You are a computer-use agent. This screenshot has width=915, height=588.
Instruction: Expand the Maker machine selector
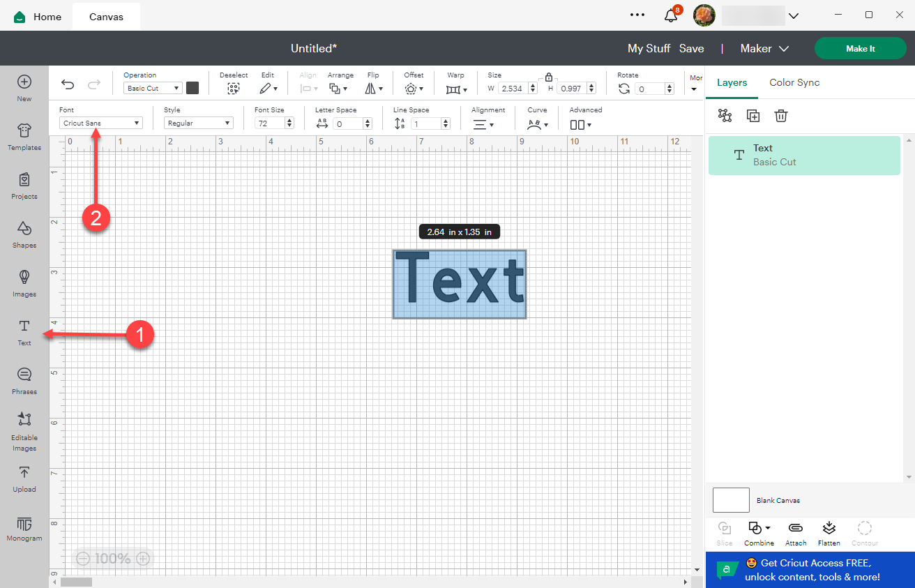(x=764, y=48)
